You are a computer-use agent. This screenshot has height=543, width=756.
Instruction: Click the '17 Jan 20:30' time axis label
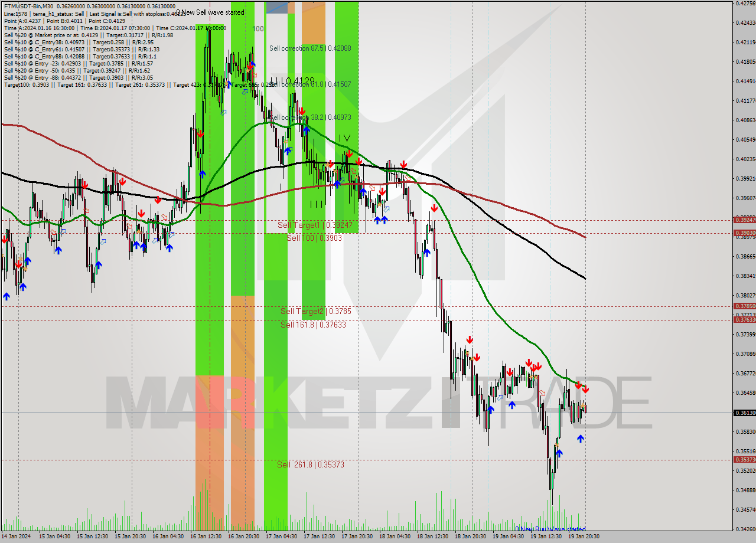click(x=358, y=537)
